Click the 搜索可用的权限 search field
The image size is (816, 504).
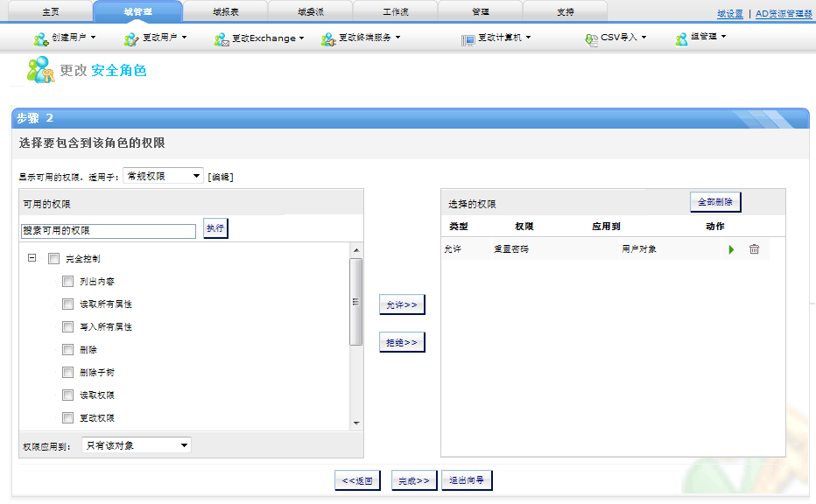[x=109, y=231]
